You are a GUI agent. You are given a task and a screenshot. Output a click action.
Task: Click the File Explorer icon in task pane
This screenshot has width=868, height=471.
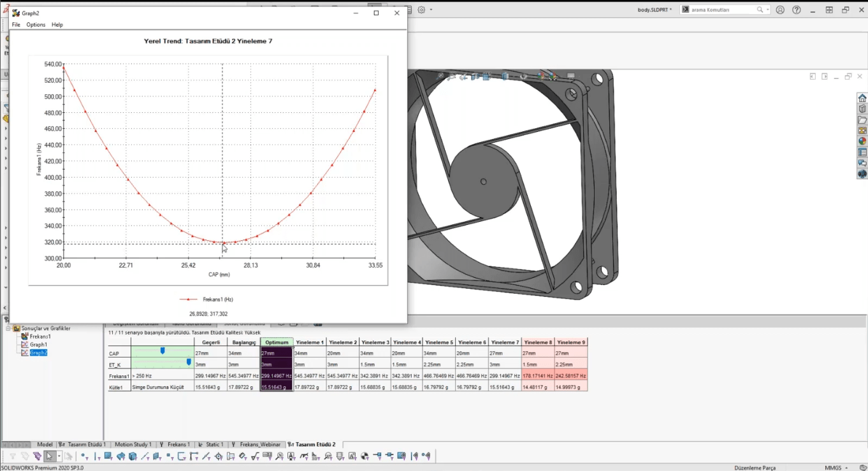coord(862,118)
